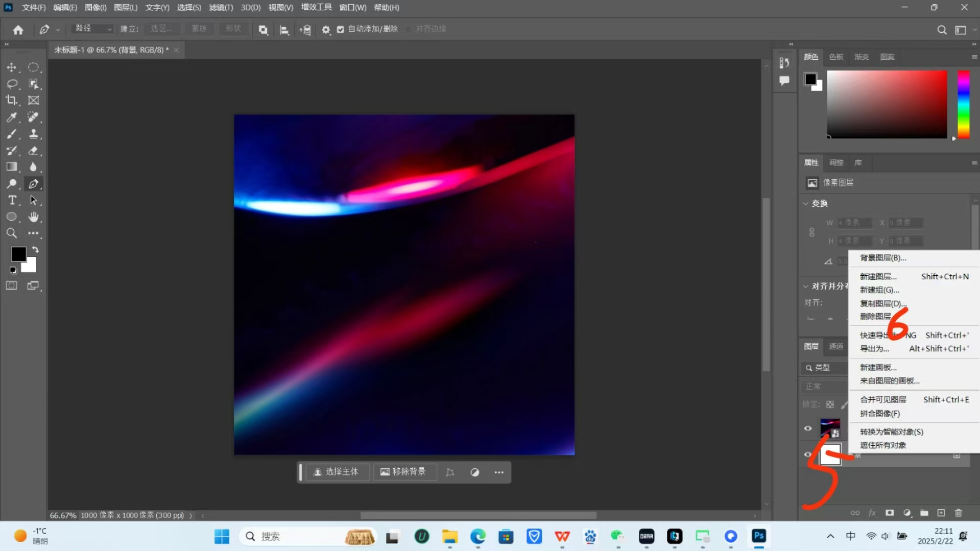Viewport: 980px width, 551px height.
Task: Toggle Quick Mask mode
Action: tap(12, 285)
